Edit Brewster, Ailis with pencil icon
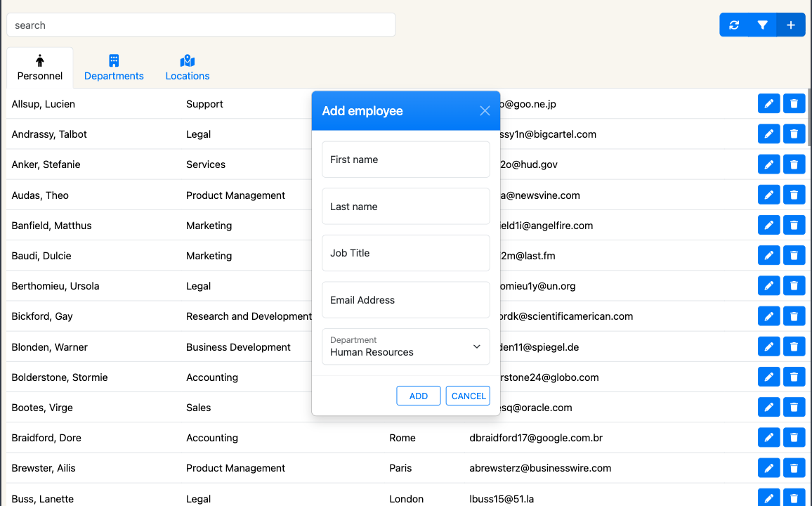 (x=768, y=467)
